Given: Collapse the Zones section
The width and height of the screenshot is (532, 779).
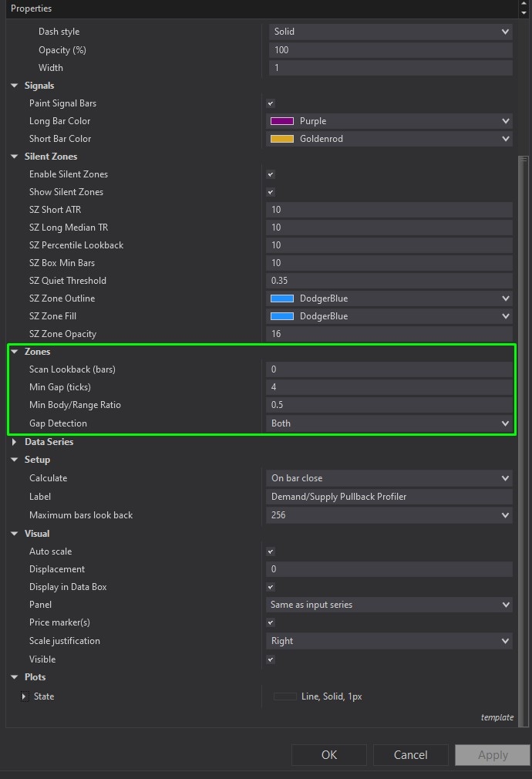Looking at the screenshot, I should (14, 351).
